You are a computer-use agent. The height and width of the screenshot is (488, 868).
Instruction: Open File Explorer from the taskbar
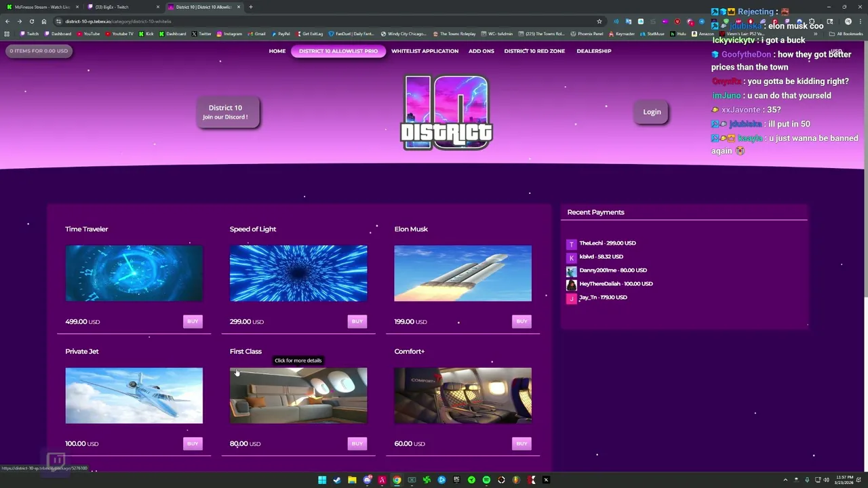pyautogui.click(x=352, y=480)
